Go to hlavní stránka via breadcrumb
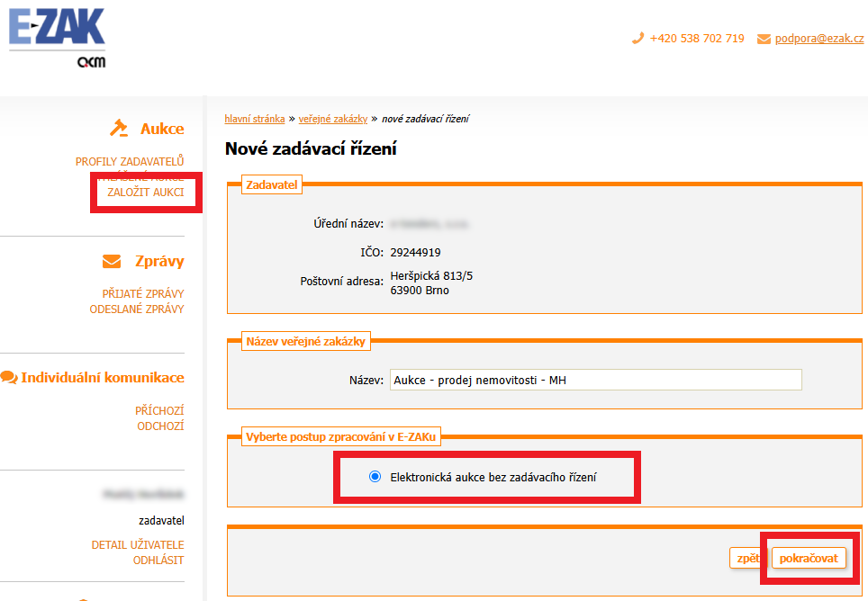The height and width of the screenshot is (601, 868). tap(254, 119)
